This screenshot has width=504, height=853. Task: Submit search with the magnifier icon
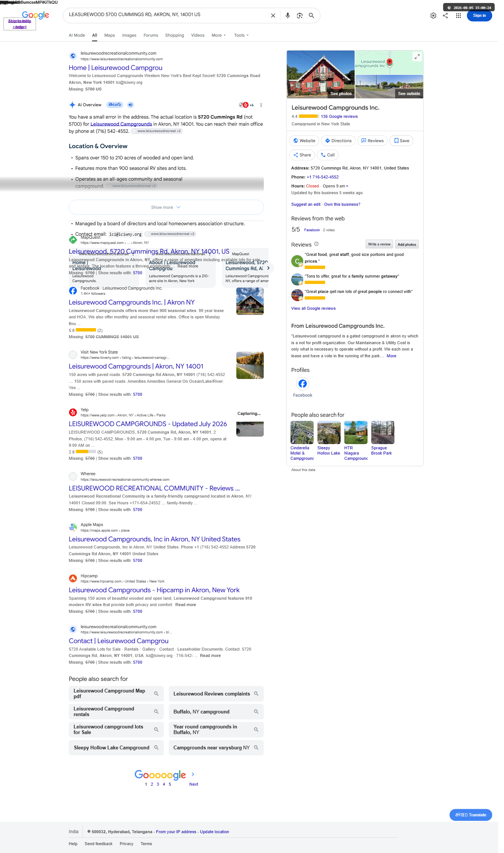(x=311, y=16)
